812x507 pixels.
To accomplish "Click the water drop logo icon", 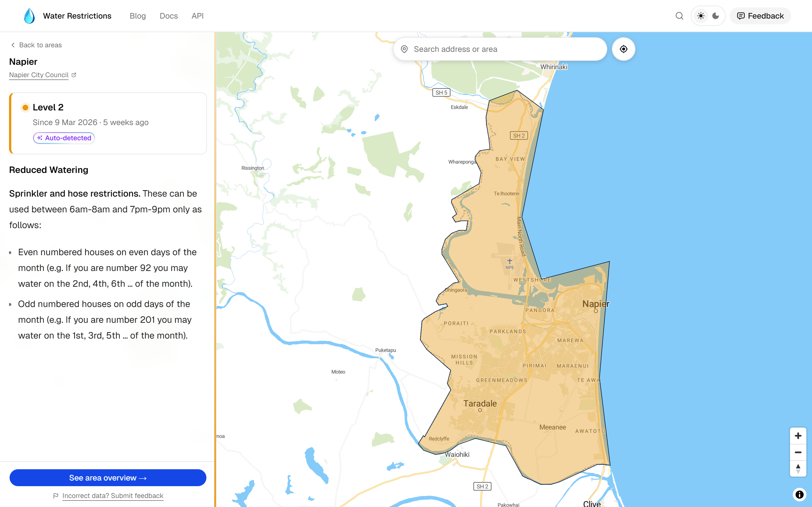I will (29, 16).
